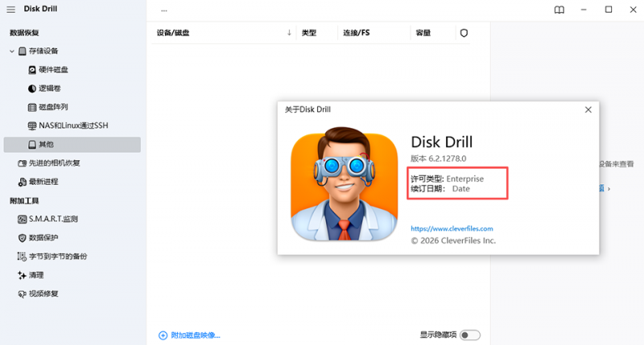Click the 类型 column header
The height and width of the screenshot is (345, 644).
pyautogui.click(x=309, y=33)
